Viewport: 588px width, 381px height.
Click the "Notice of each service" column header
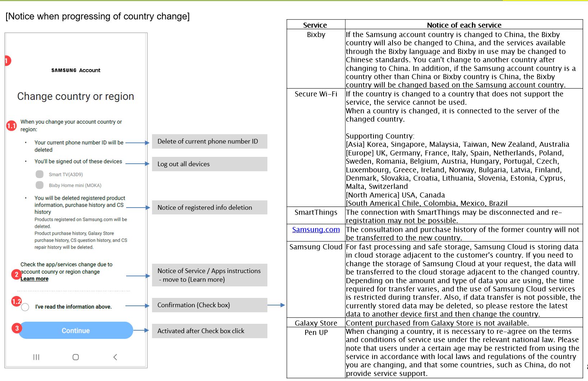pyautogui.click(x=464, y=25)
